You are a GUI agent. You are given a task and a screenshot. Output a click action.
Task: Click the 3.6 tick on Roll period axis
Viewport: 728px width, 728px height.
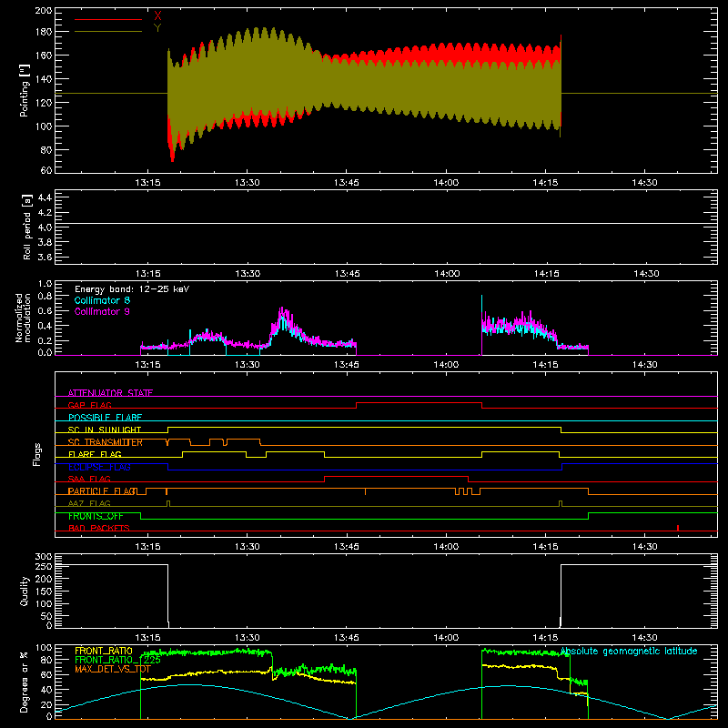[45, 257]
